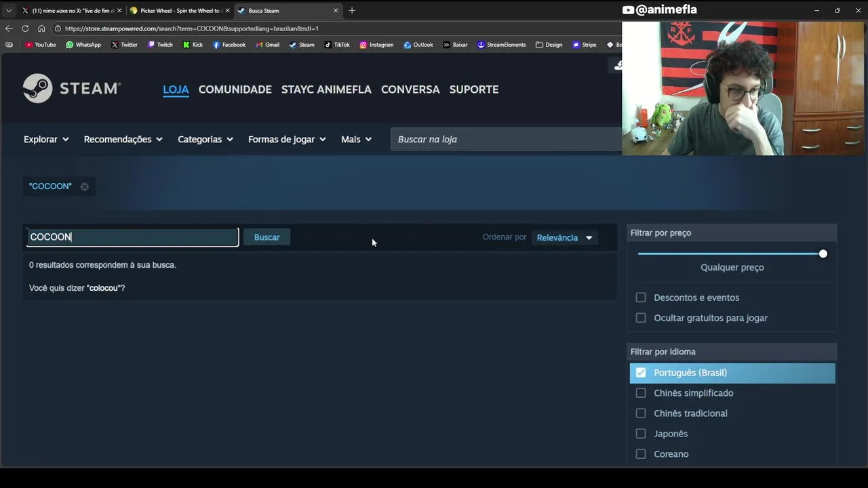Viewport: 868px width, 488px height.
Task: Click the "Qualquer preço" label
Action: tap(732, 267)
